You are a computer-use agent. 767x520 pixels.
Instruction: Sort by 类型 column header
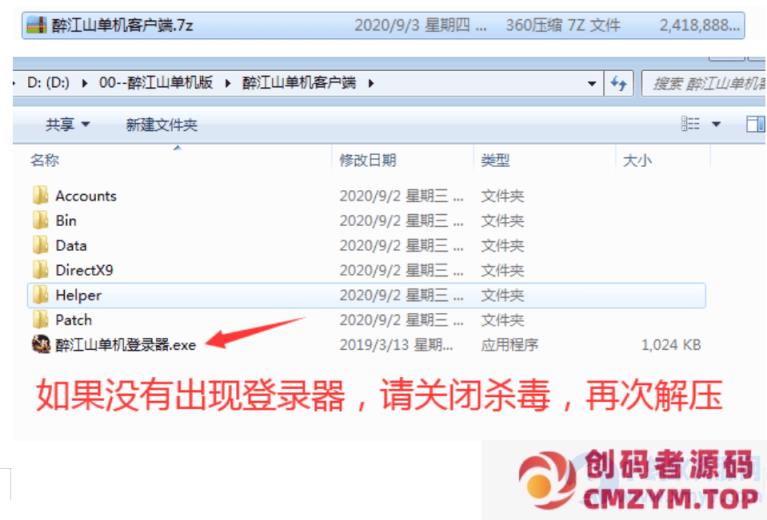point(495,160)
